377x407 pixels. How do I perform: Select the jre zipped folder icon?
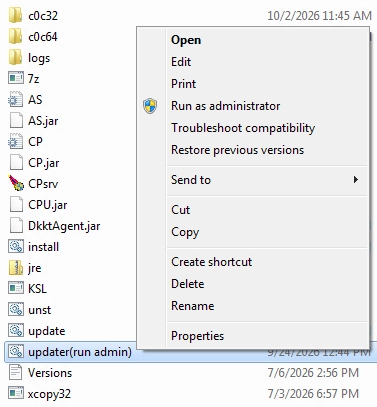point(16,268)
